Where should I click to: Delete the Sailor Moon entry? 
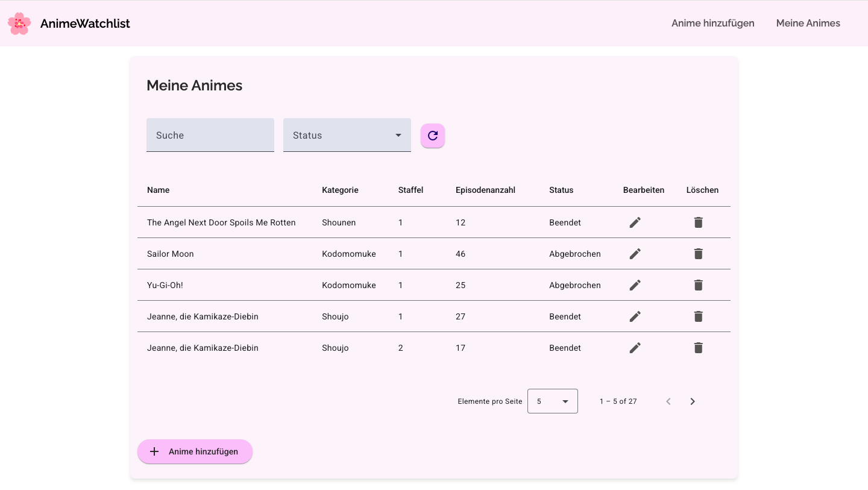pos(698,254)
